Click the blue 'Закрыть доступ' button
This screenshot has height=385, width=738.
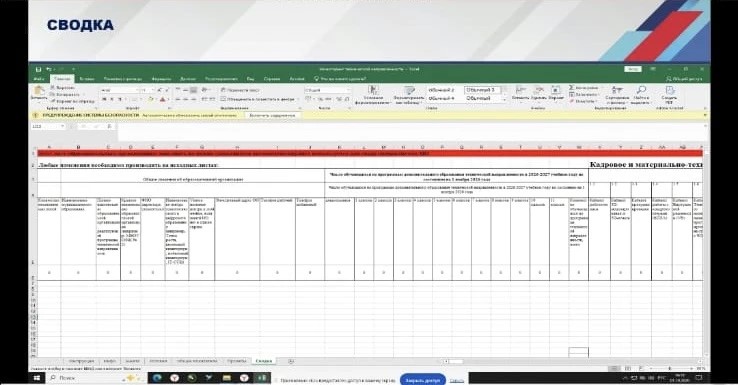pyautogui.click(x=422, y=380)
